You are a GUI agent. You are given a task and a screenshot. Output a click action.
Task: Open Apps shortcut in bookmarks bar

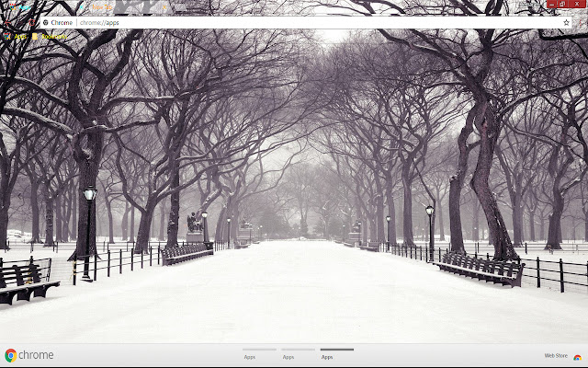pyautogui.click(x=16, y=37)
